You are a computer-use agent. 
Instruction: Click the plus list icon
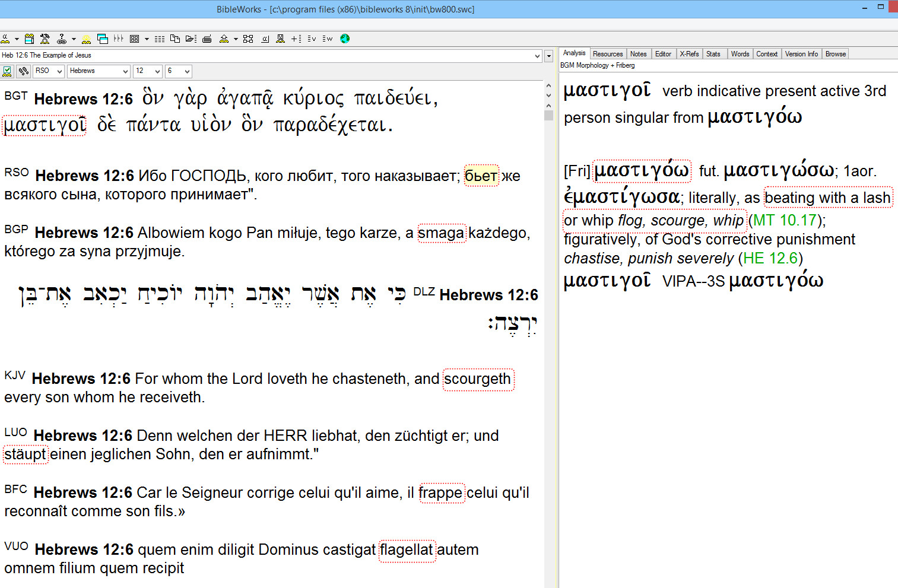[296, 39]
